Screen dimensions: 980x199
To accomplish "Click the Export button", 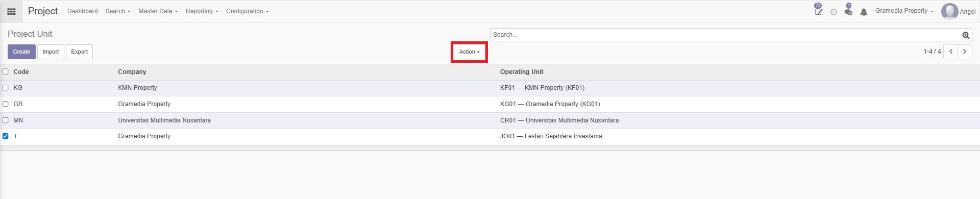I will click(79, 52).
